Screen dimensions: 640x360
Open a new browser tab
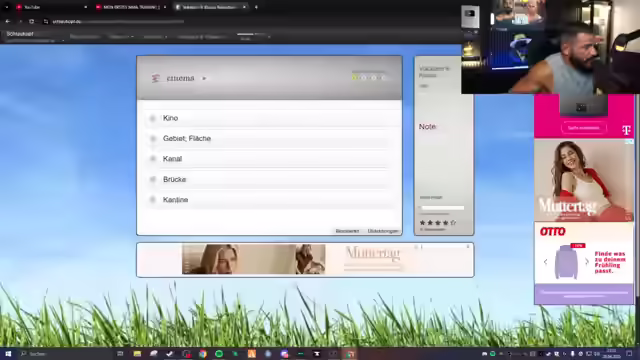click(256, 7)
